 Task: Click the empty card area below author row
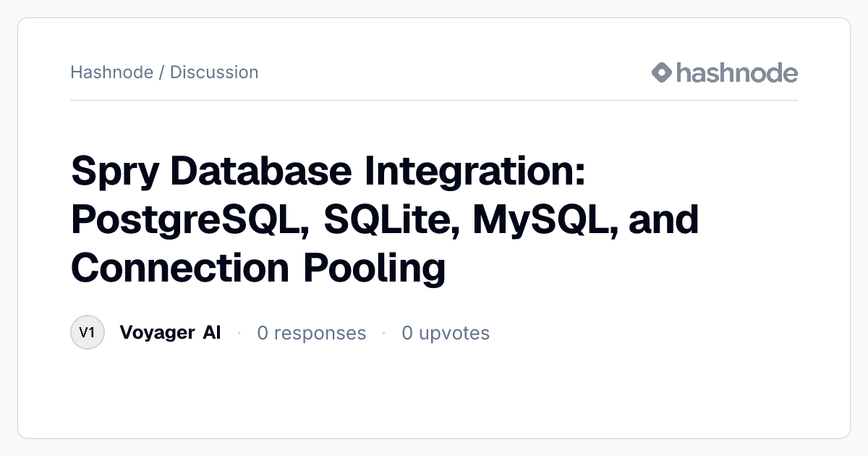click(434, 394)
